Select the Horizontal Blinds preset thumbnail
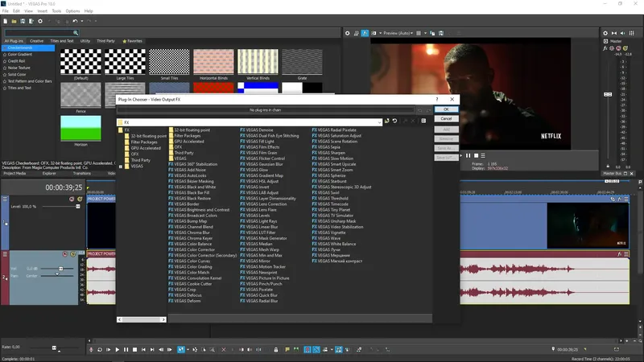Screen dimensions: 644x362 pos(213,64)
